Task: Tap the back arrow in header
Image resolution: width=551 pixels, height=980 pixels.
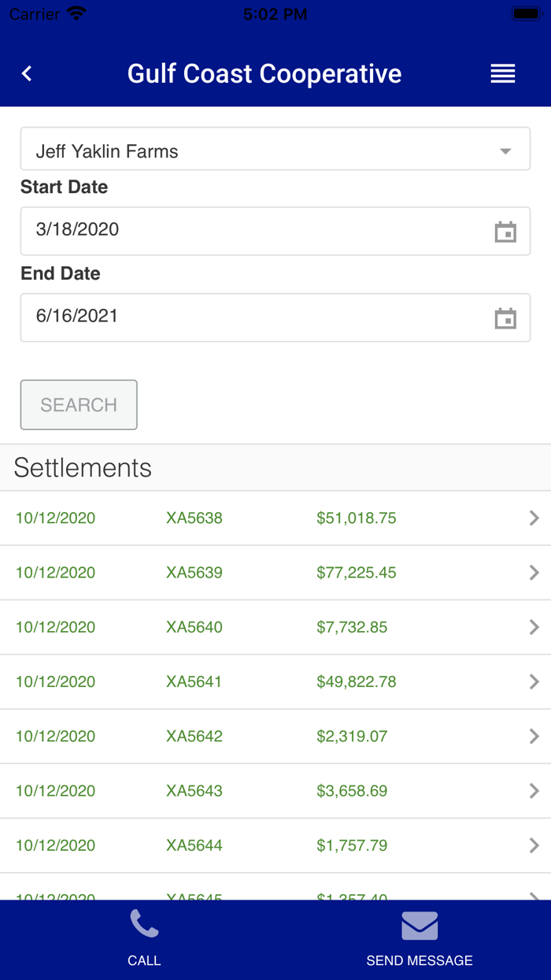Action: (x=27, y=73)
